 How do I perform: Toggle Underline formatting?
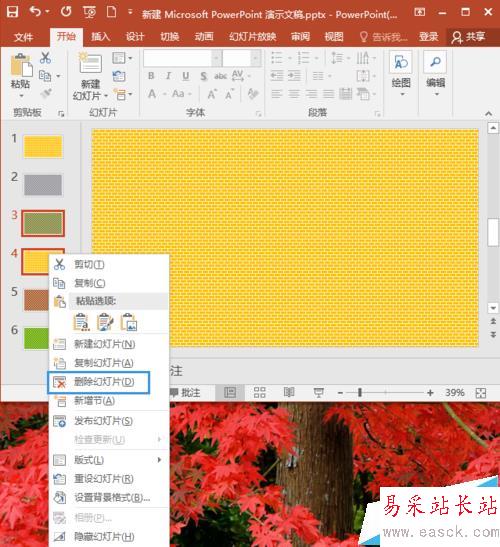186,76
